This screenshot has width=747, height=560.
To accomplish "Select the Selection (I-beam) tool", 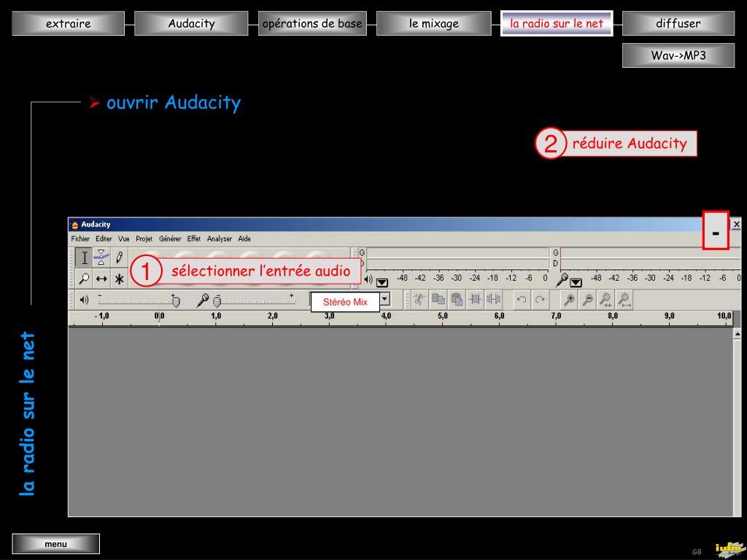I will pyautogui.click(x=84, y=257).
